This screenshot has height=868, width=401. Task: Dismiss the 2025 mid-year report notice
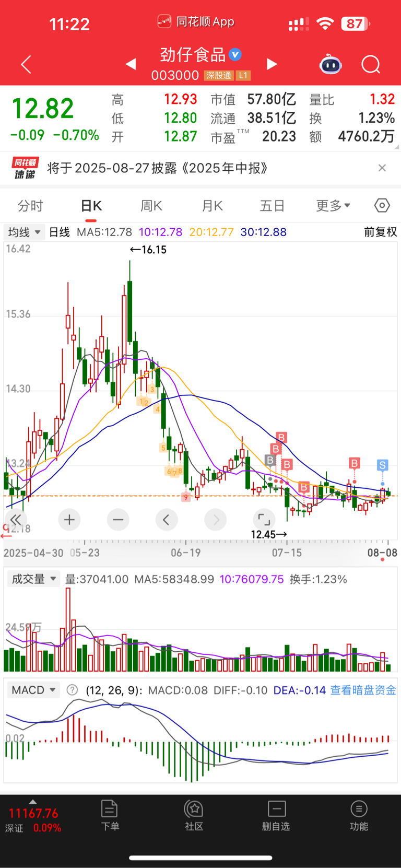click(x=382, y=168)
